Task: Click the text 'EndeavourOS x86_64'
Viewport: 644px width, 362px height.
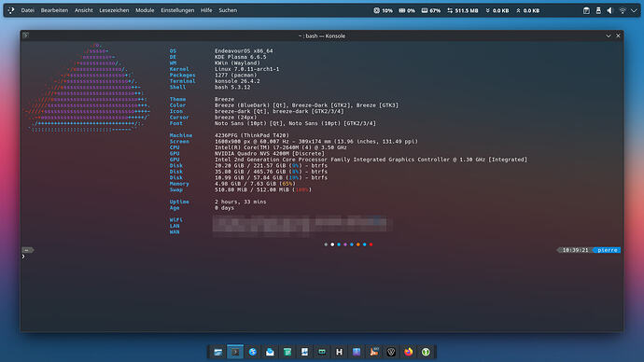Action: [244, 51]
